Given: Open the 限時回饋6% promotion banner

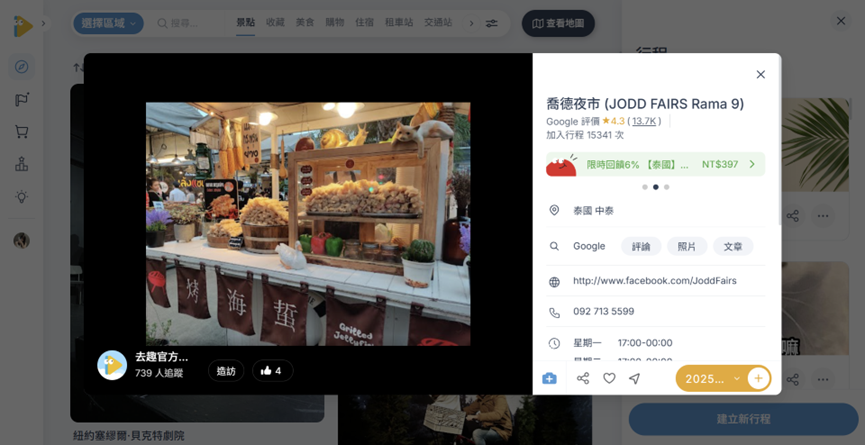Looking at the screenshot, I should coord(655,164).
